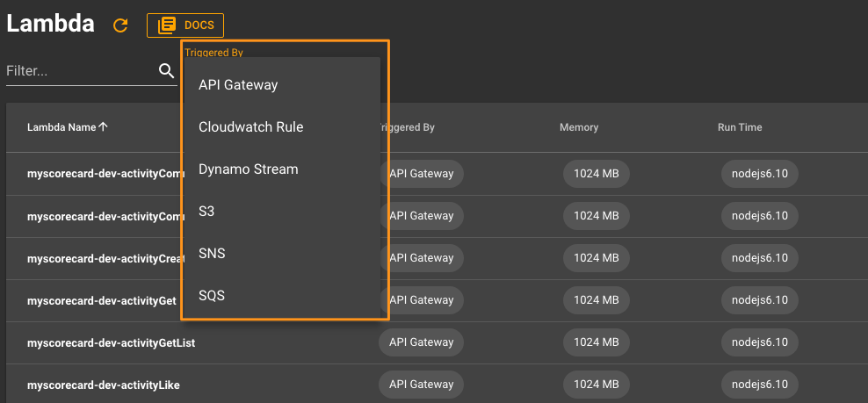Viewport: 868px width, 403px height.
Task: Click API Gateway chip in activityLike row
Action: pyautogui.click(x=422, y=385)
